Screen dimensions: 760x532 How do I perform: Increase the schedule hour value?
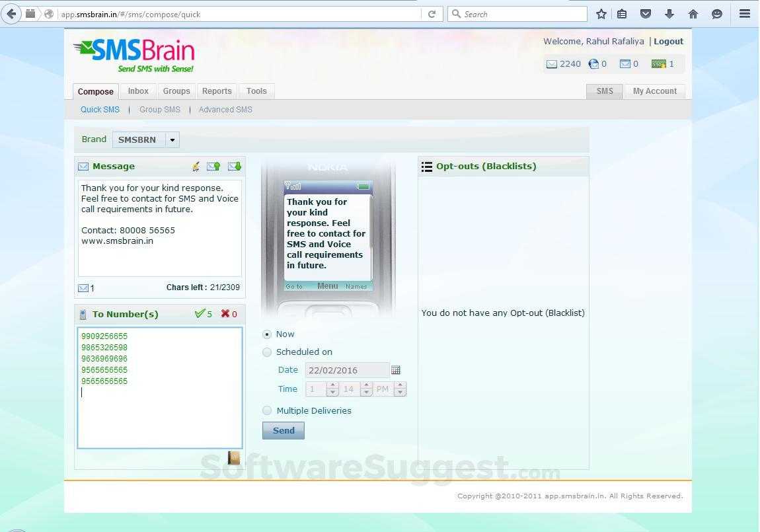click(x=332, y=386)
